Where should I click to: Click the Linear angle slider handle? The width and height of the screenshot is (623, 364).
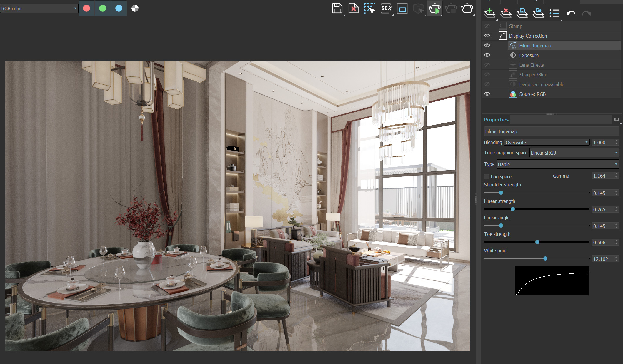pos(501,226)
